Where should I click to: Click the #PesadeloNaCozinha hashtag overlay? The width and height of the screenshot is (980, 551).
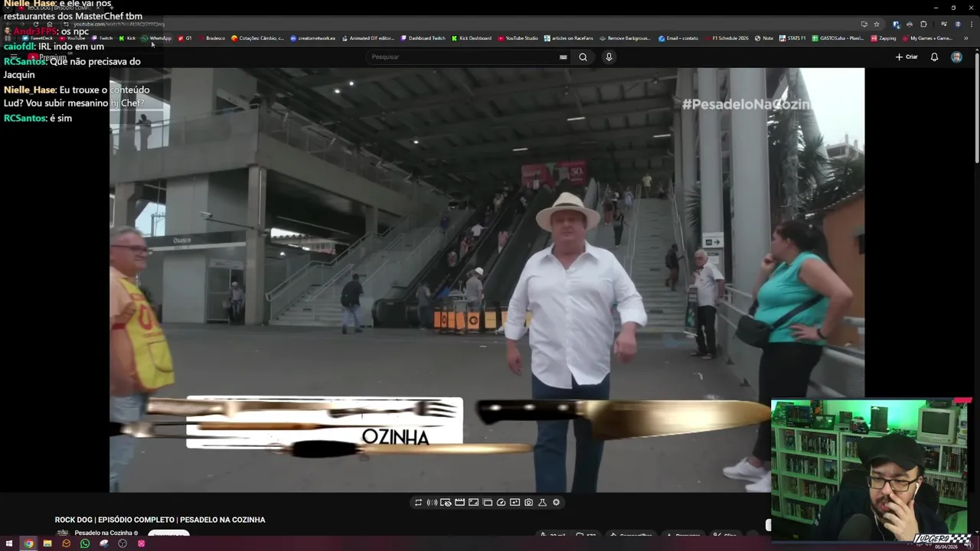click(746, 104)
